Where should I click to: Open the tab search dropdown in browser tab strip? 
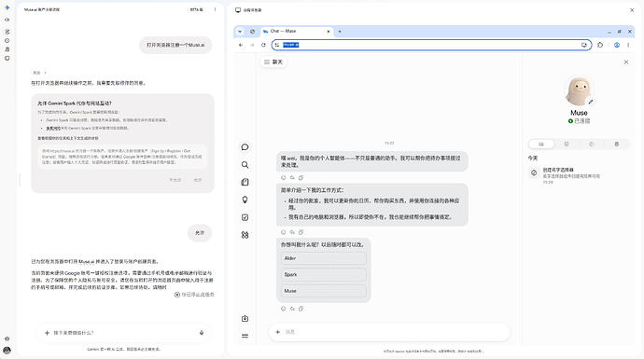tap(240, 31)
